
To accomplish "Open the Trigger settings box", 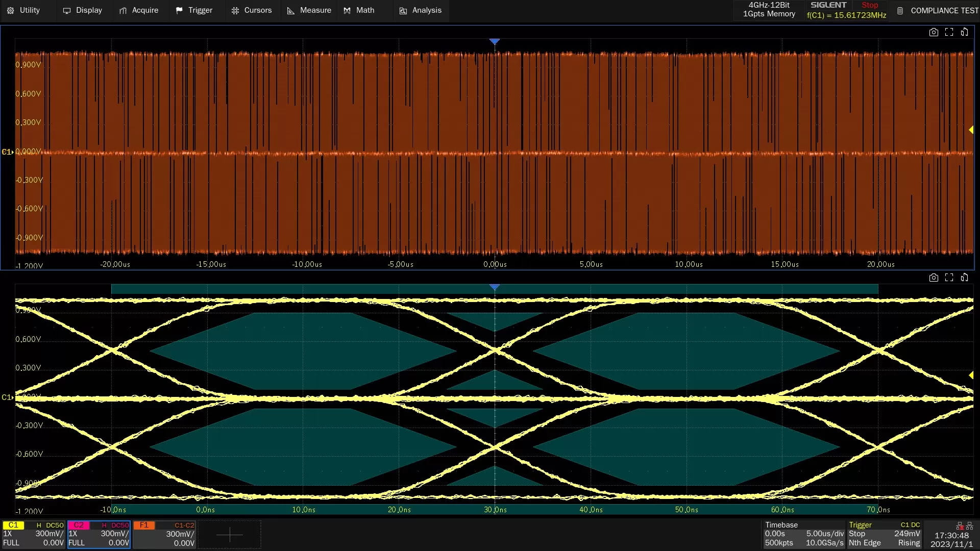I will pyautogui.click(x=884, y=534).
